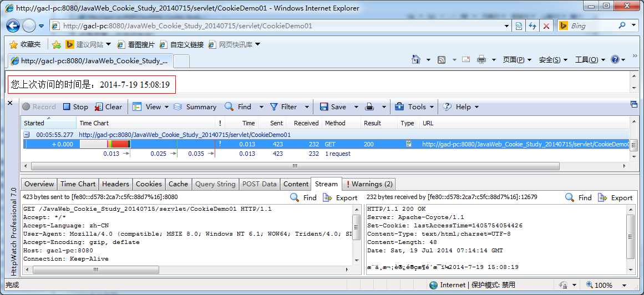Click the RSS feeds icon
This screenshot has width=644, height=295.
tap(442, 59)
